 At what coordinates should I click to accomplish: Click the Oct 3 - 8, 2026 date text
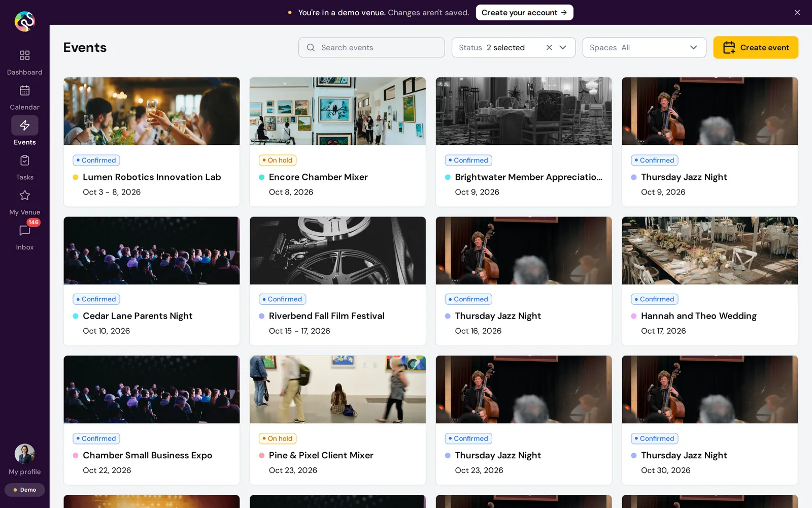click(x=112, y=192)
